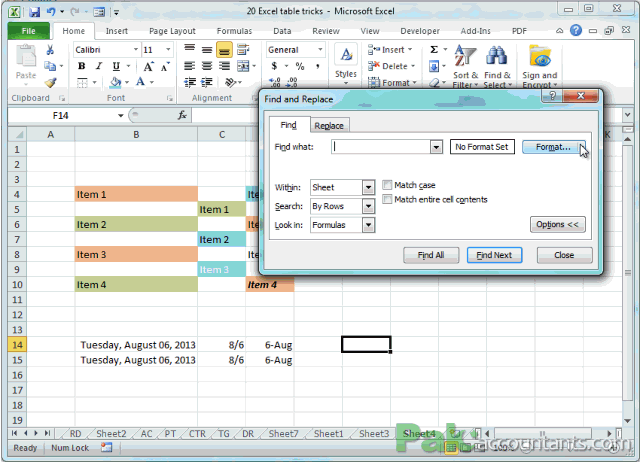This screenshot has height=462, width=640.
Task: Click the Orientation text angle icon
Action: pos(231,82)
